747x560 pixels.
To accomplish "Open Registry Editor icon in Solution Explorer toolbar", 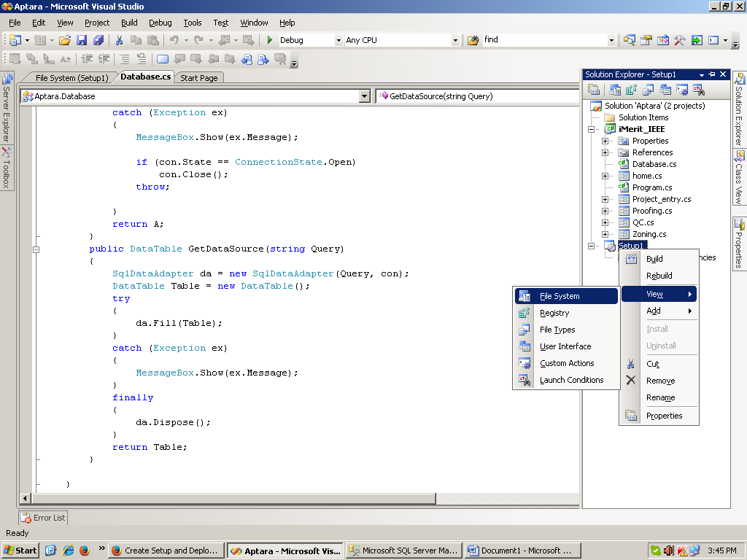I will click(631, 90).
